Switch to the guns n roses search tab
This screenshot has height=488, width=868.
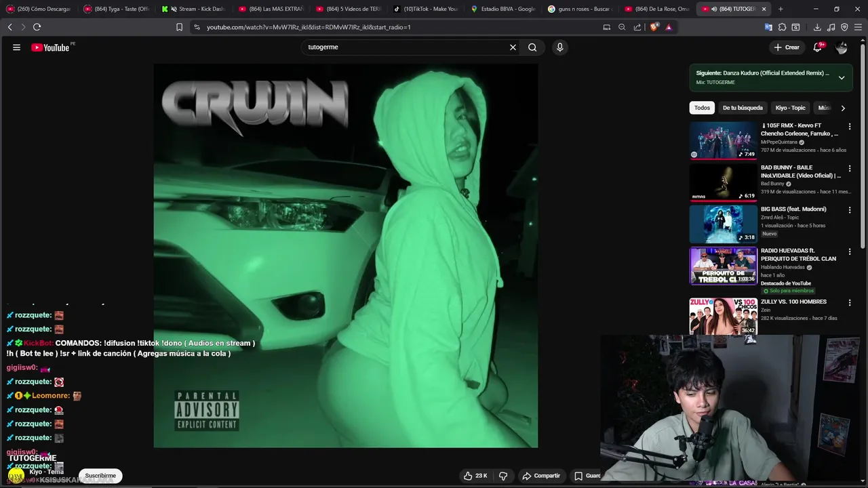pos(580,9)
